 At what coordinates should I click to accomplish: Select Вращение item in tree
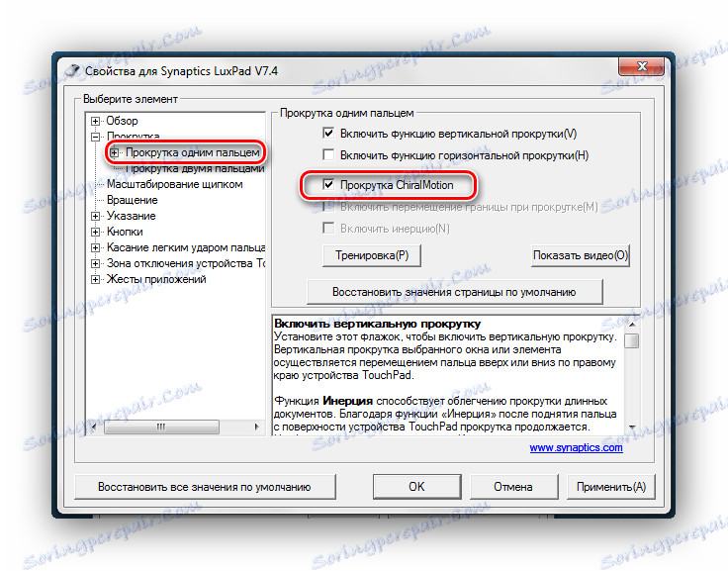click(x=133, y=200)
